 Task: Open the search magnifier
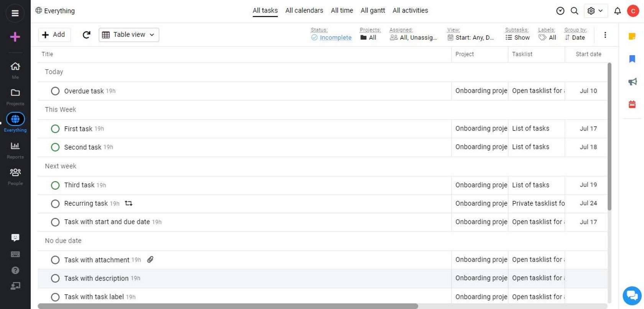(574, 11)
